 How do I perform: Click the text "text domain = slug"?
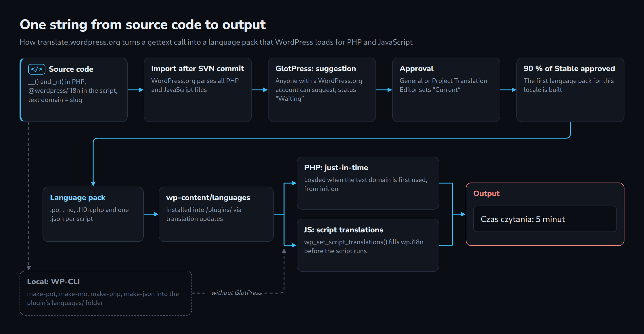pos(55,100)
